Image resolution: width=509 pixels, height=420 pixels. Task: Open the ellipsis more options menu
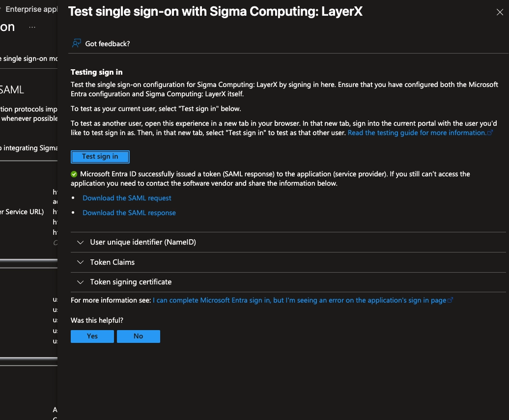(32, 28)
